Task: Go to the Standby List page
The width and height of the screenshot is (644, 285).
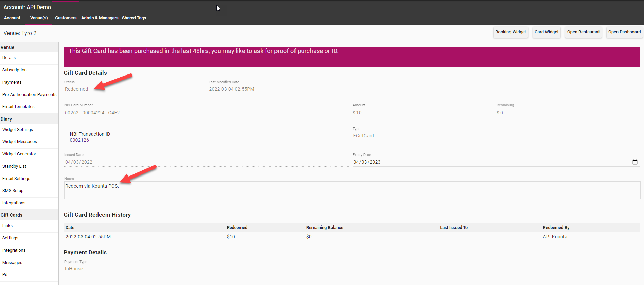Action: pos(14,166)
